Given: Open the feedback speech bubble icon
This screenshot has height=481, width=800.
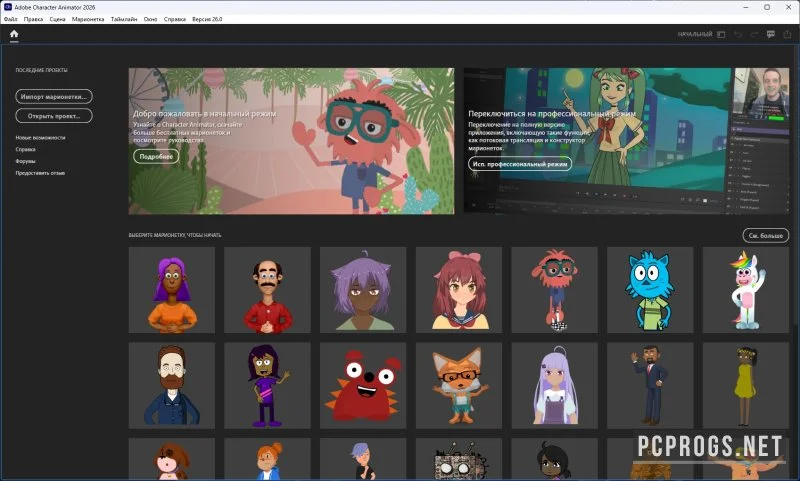Looking at the screenshot, I should (x=771, y=35).
